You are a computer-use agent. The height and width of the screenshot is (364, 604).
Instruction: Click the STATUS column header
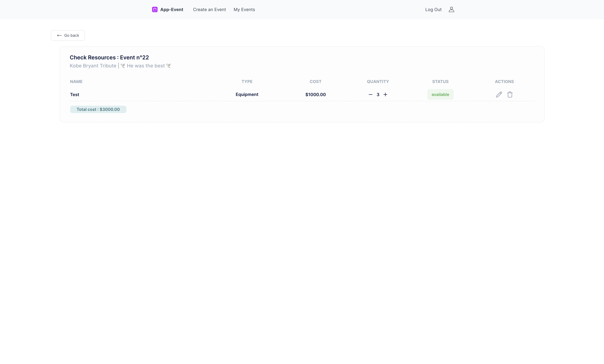[x=440, y=82]
